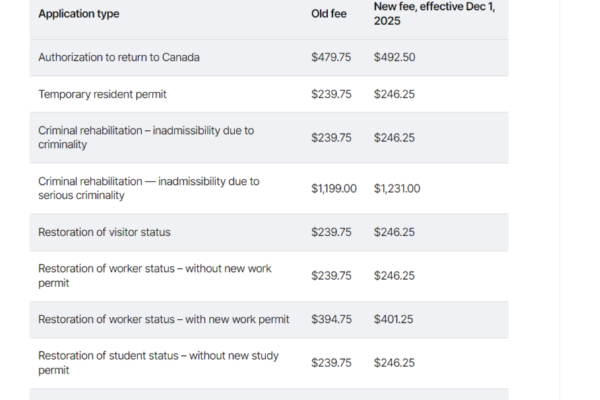Click the $1,231.00 new fee amount

pos(397,188)
